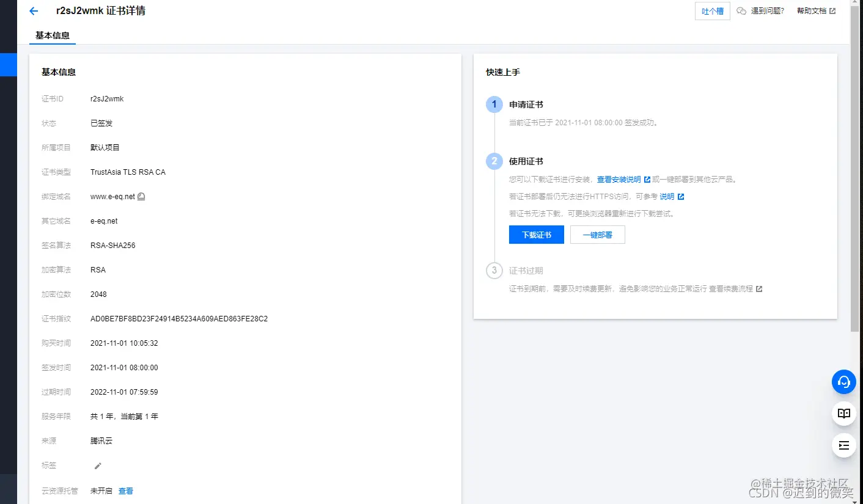Select the 基本信息 tab
This screenshot has width=863, height=504.
53,35
